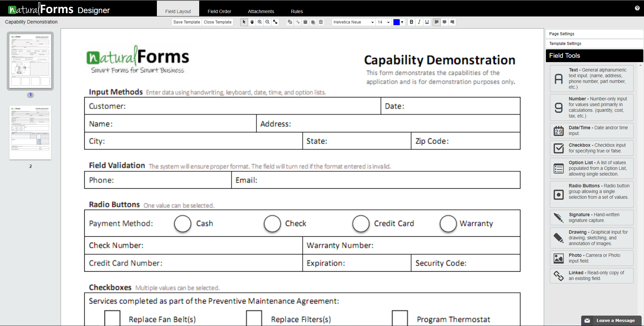Select the Signature field tool

tap(592, 218)
